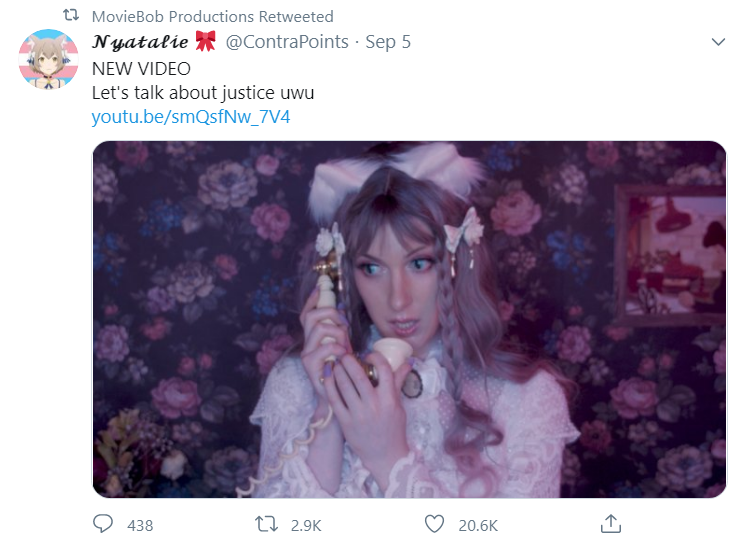
Task: Click the NEW VIDEO tweet text
Action: (x=141, y=69)
